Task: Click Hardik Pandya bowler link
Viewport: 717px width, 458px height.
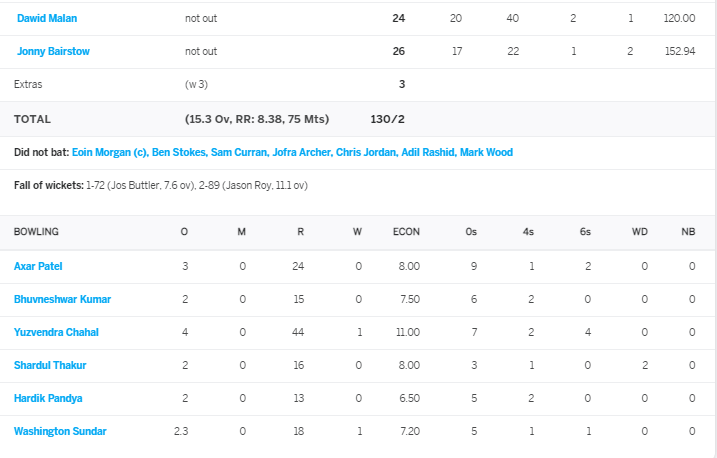Action: (x=48, y=398)
